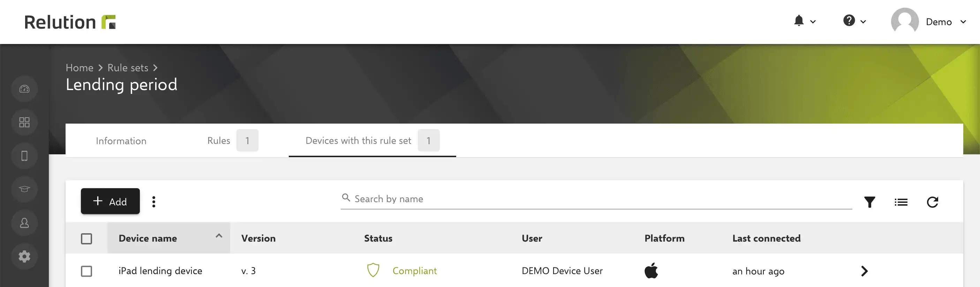The width and height of the screenshot is (980, 287).
Task: Sort by Last connected column header
Action: click(766, 238)
